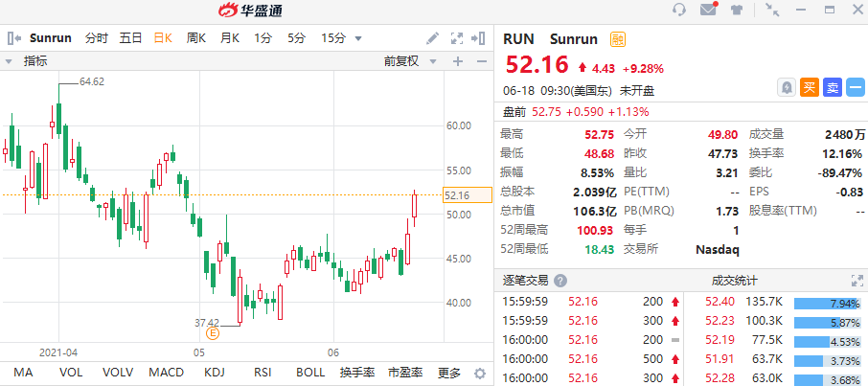Click the 37.42 low label on chart
The width and height of the screenshot is (868, 386).
[x=207, y=323]
